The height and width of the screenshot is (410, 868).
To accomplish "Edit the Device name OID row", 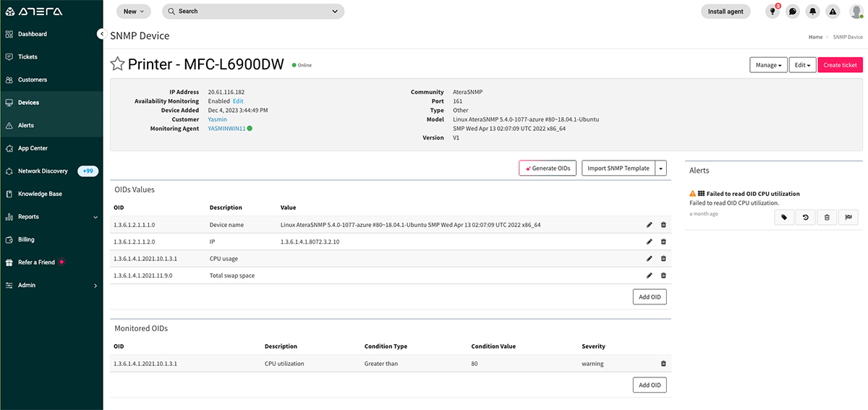I will [x=650, y=225].
